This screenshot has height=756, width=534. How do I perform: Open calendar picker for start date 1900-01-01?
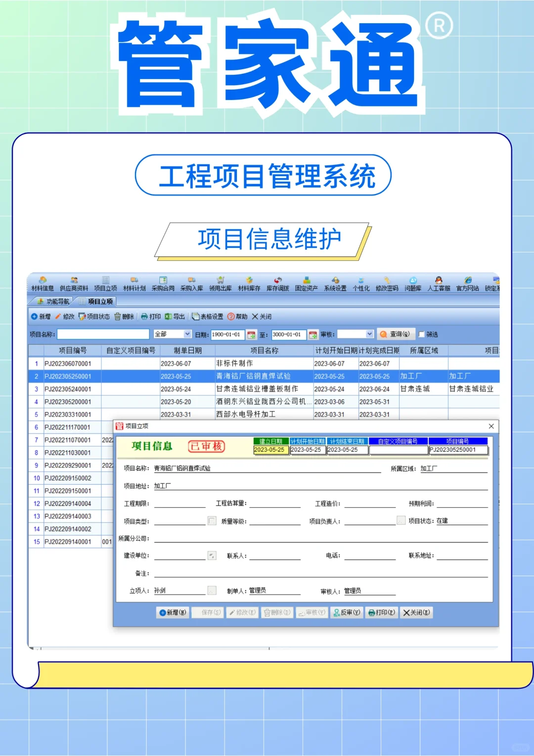(x=251, y=335)
